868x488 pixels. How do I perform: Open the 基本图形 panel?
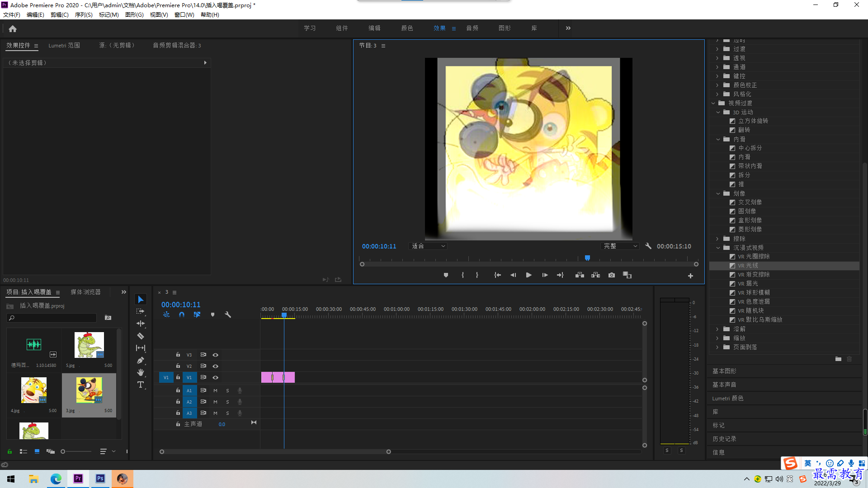click(724, 371)
